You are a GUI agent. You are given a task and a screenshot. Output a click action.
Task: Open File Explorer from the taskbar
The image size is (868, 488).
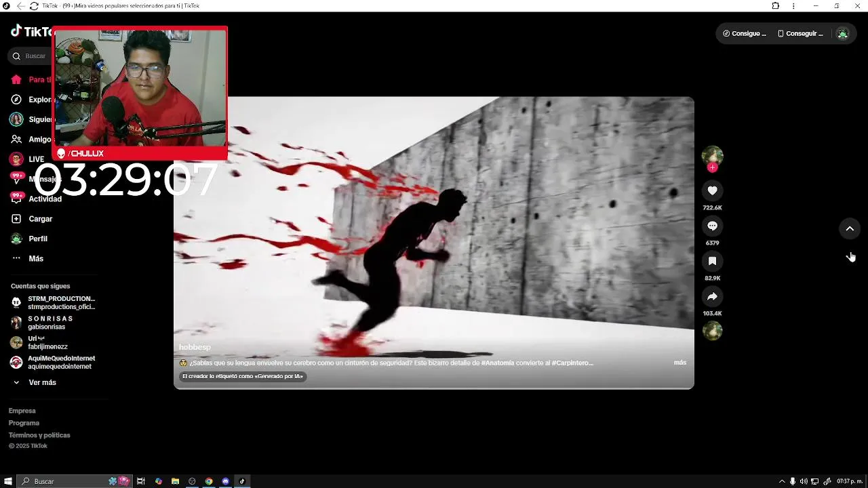[x=175, y=481]
